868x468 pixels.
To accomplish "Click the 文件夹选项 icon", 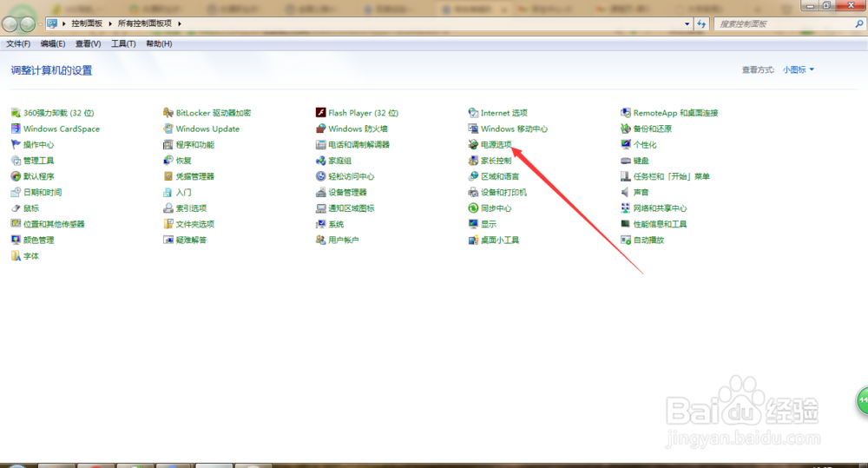I will (168, 224).
